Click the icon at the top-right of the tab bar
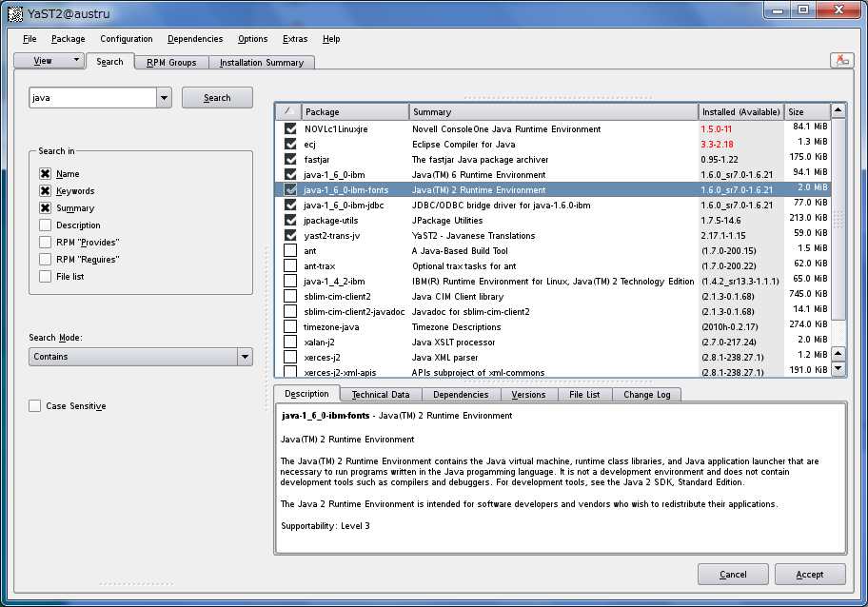Screen dimensions: 868x607 (841, 60)
